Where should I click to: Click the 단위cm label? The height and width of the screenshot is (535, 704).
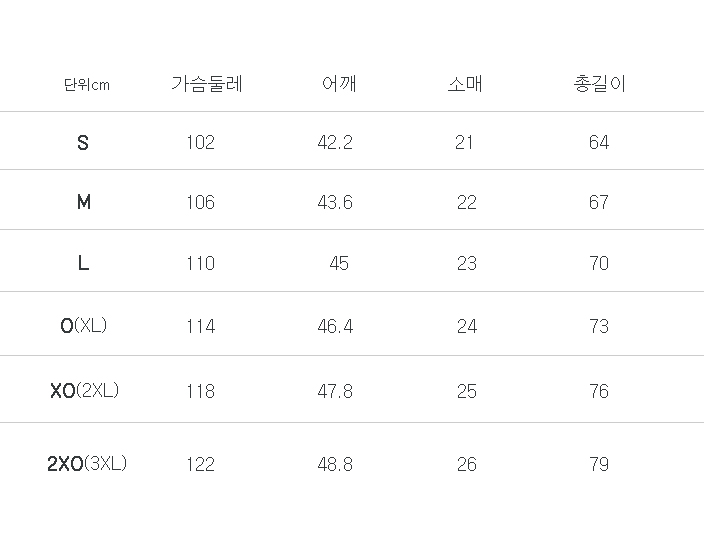(86, 85)
